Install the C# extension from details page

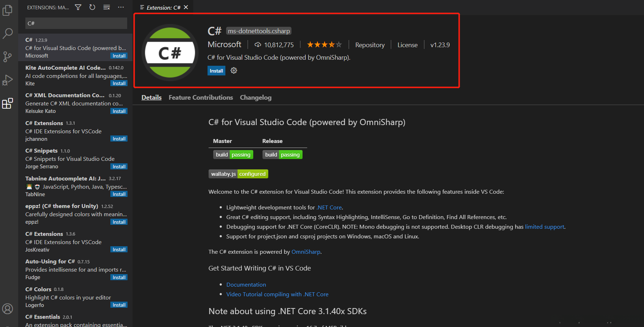[x=216, y=71]
